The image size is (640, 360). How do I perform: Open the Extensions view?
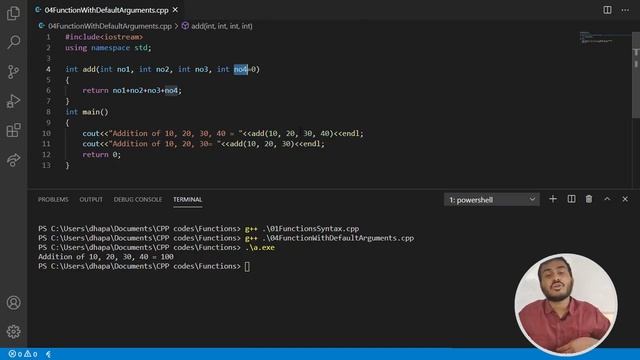13,130
